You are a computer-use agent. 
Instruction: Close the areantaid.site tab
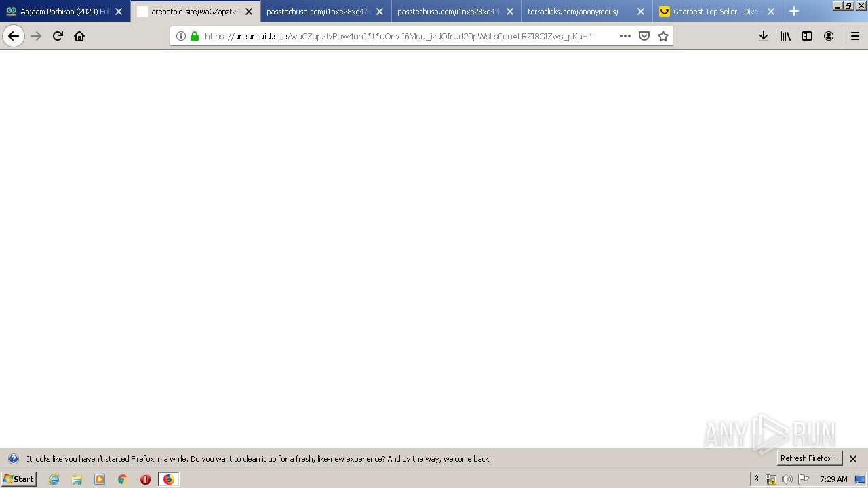click(249, 12)
